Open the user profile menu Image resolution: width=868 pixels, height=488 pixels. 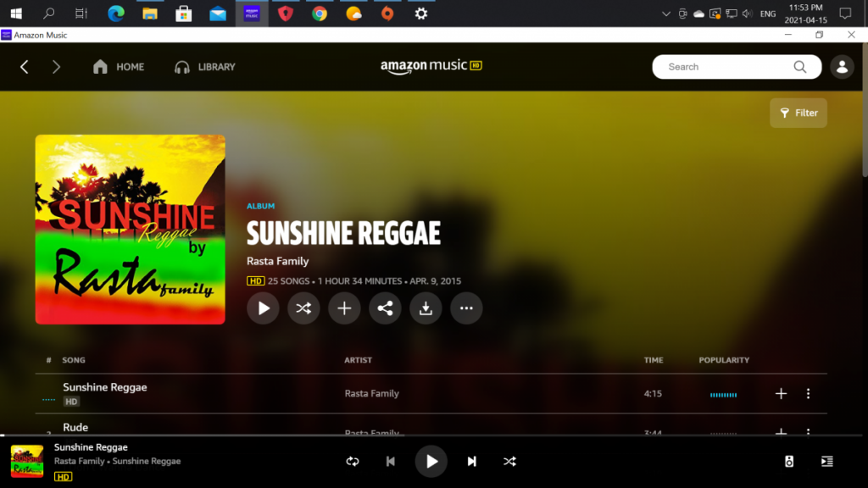[x=842, y=67]
